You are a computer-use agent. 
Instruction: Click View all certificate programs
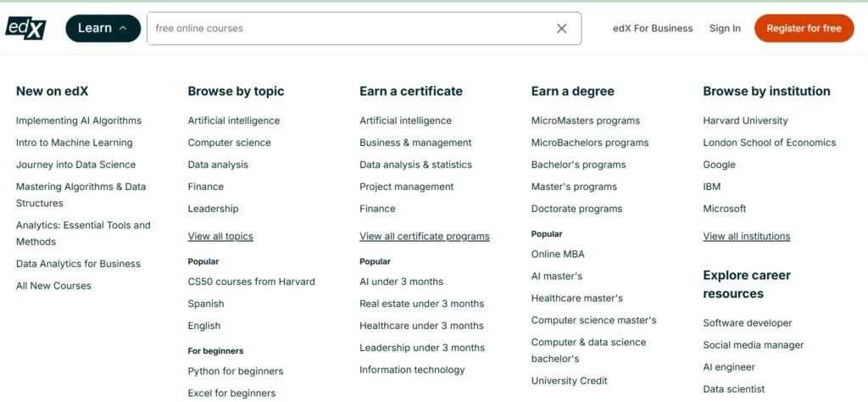[425, 237]
